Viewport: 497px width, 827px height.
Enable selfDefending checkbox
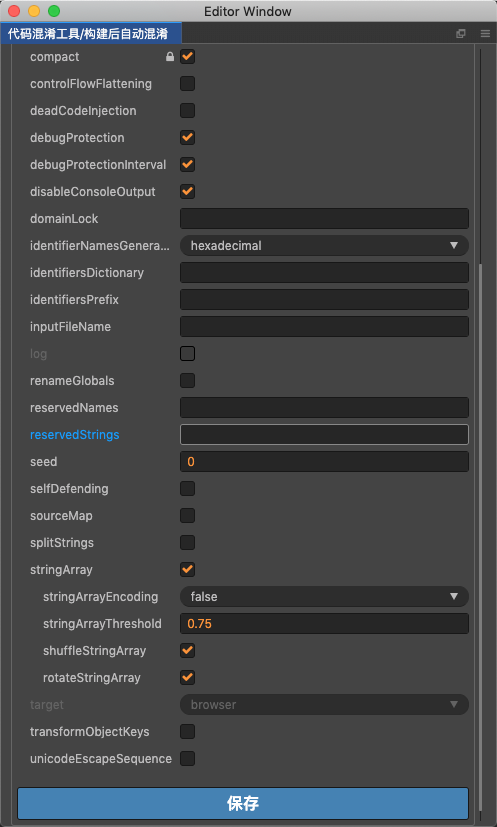[187, 488]
